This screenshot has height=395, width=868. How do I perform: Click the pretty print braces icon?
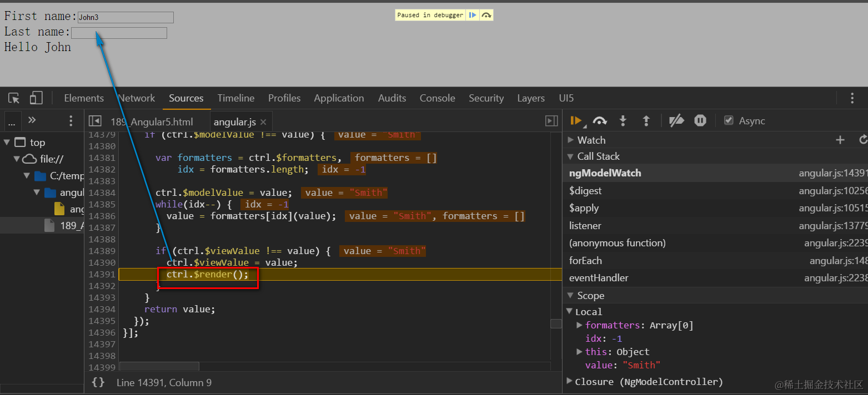pos(98,382)
